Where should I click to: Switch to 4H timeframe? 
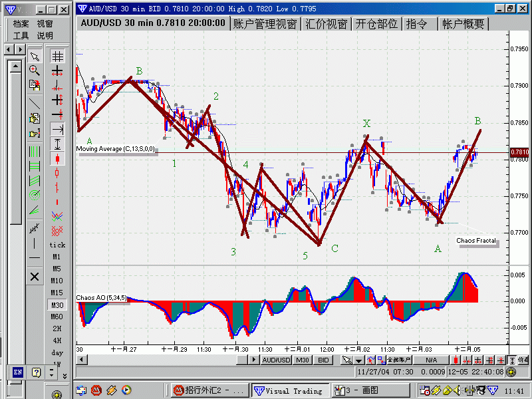[57, 340]
